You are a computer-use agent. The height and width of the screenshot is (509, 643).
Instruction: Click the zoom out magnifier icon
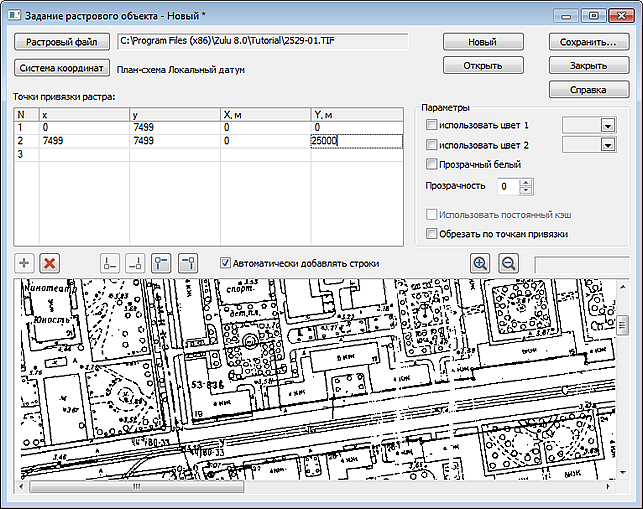(x=508, y=263)
